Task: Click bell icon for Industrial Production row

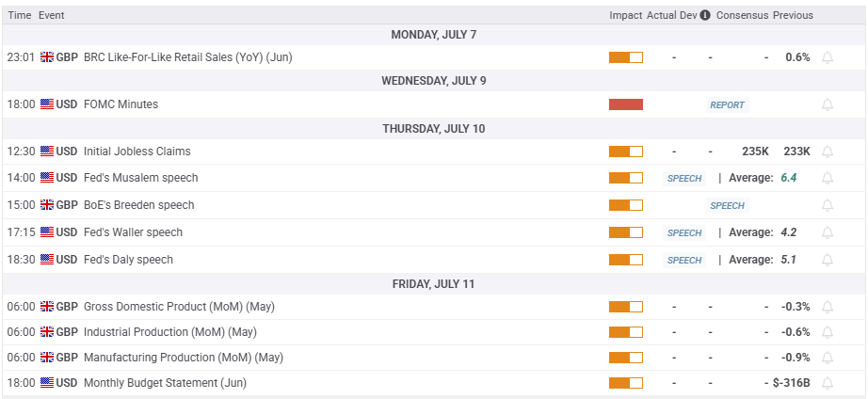Action: click(828, 332)
